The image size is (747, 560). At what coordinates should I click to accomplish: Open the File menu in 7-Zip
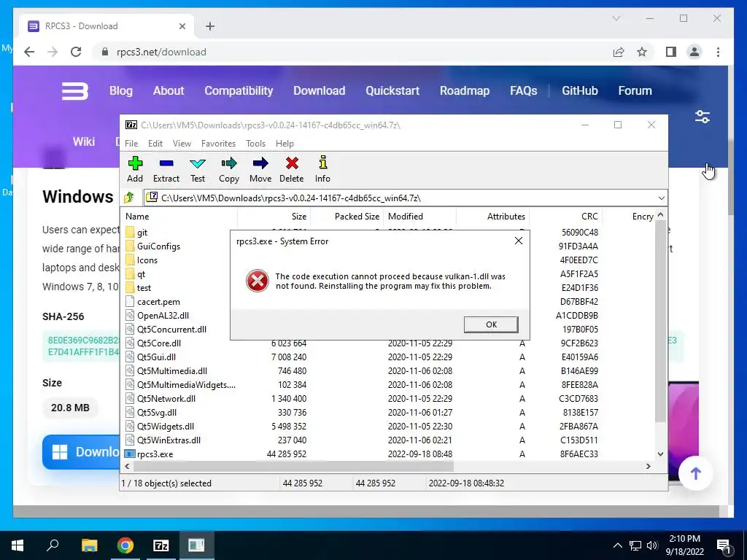click(x=131, y=144)
